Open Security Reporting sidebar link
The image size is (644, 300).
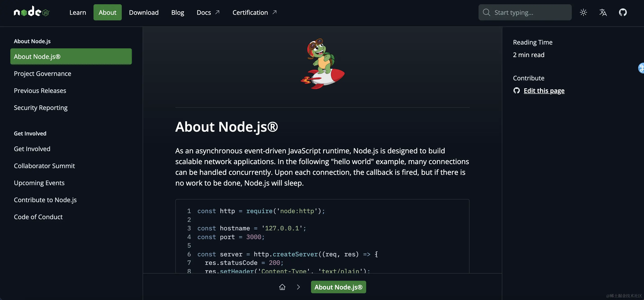click(x=41, y=107)
